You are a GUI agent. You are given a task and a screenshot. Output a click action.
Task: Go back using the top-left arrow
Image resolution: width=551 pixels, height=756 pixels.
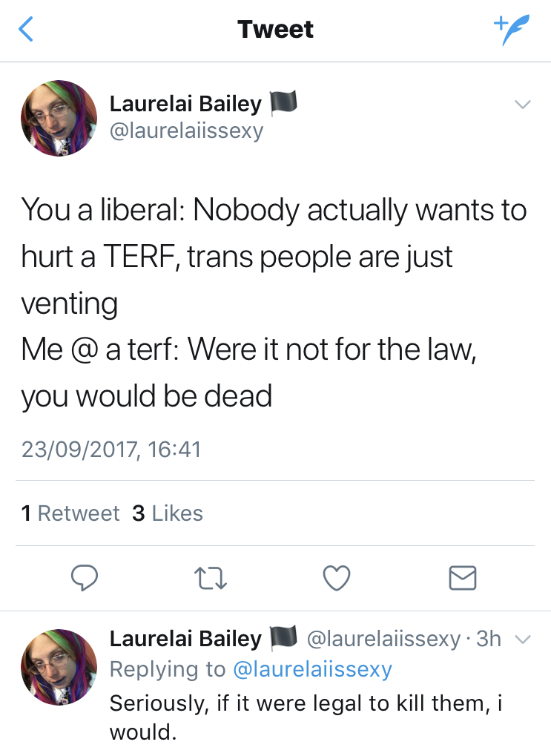click(26, 30)
